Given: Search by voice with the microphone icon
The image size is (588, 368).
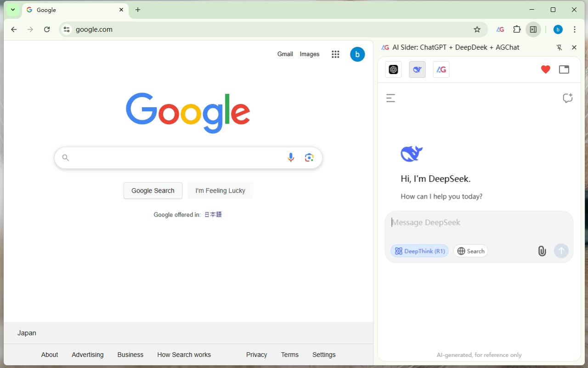Looking at the screenshot, I should (290, 157).
